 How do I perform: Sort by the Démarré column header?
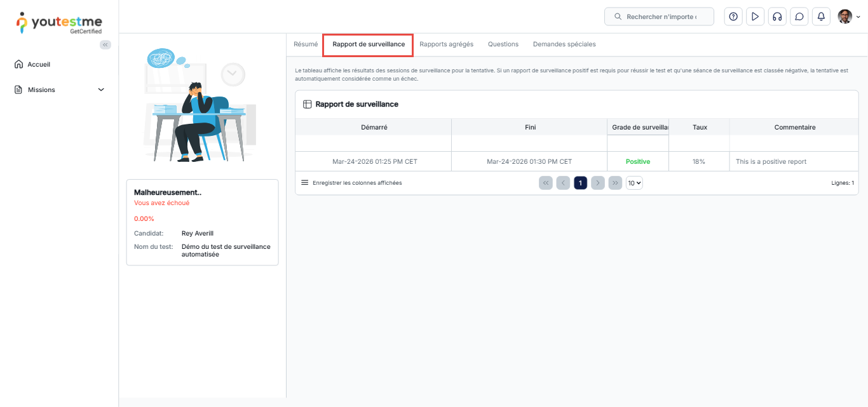tap(374, 127)
